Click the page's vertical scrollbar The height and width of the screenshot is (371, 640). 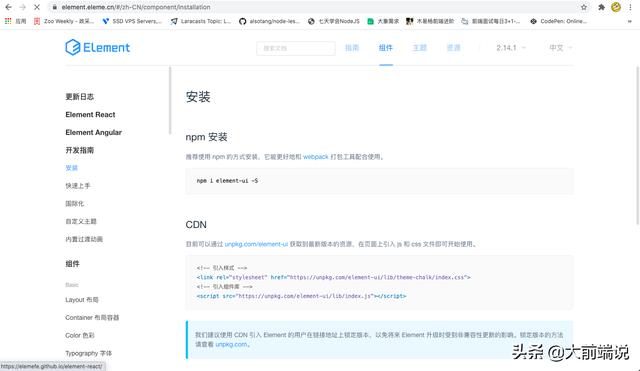pyautogui.click(x=638, y=145)
